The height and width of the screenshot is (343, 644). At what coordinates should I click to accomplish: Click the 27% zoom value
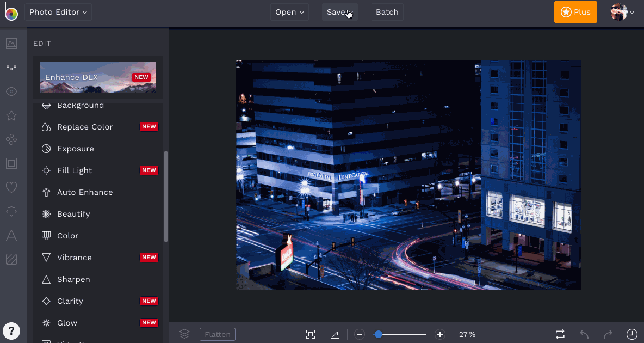(x=467, y=334)
